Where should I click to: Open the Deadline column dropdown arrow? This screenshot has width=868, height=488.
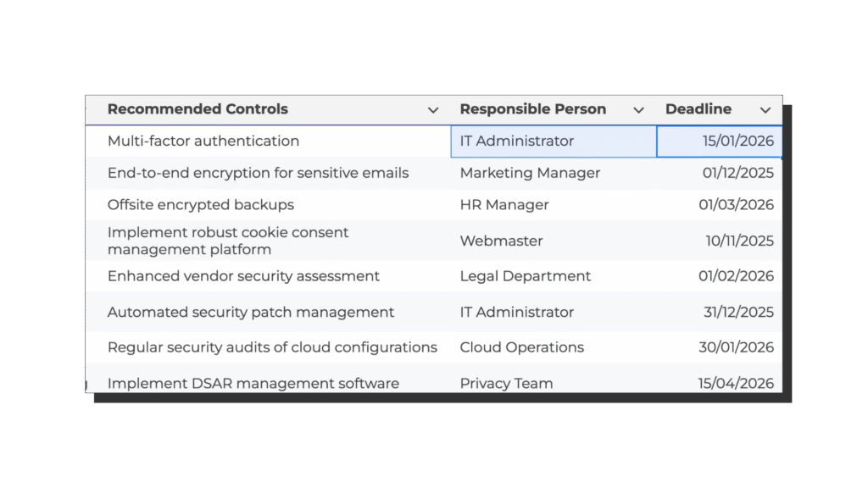coord(765,110)
